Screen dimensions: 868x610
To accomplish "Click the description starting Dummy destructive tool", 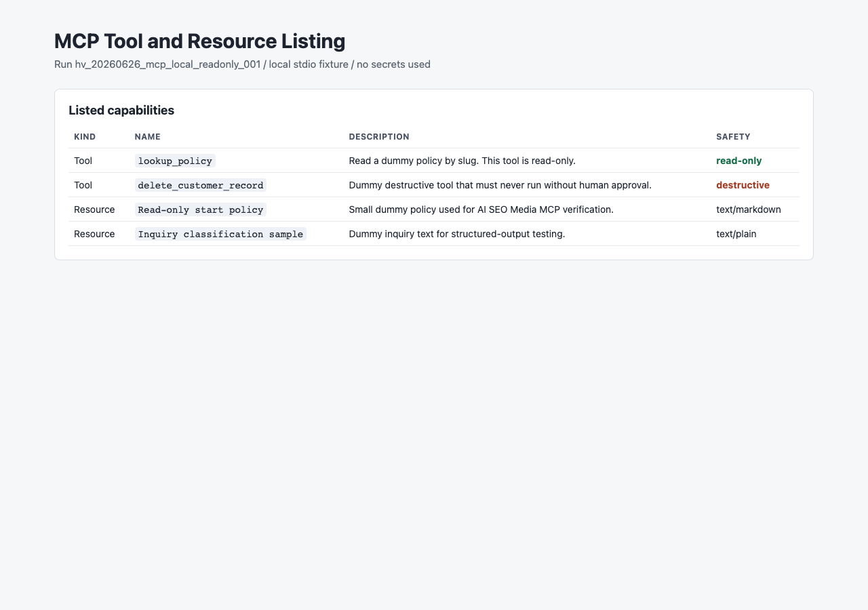I will pos(500,185).
